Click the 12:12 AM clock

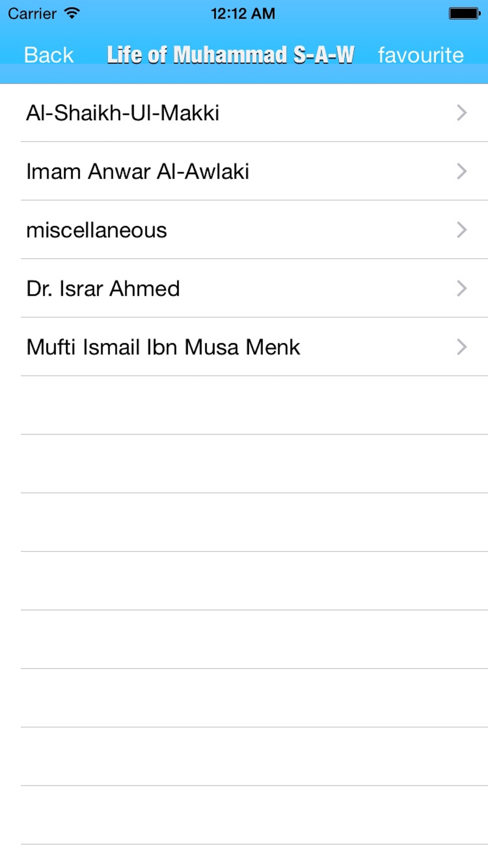pos(243,13)
